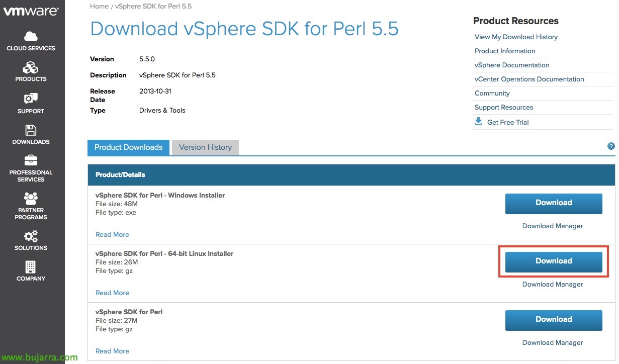
Task: Click the Professional Services briefcase icon
Action: 31,161
